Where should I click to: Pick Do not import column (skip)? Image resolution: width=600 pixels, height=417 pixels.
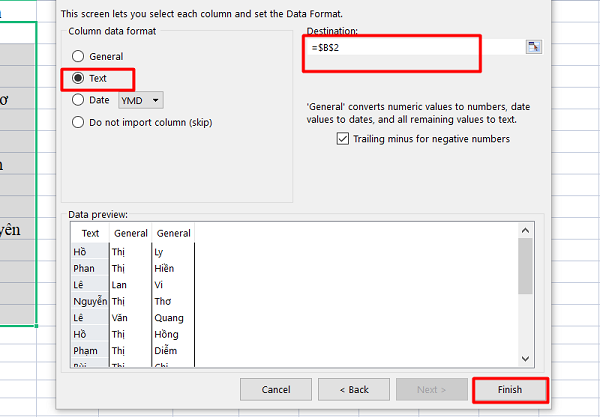pos(78,122)
